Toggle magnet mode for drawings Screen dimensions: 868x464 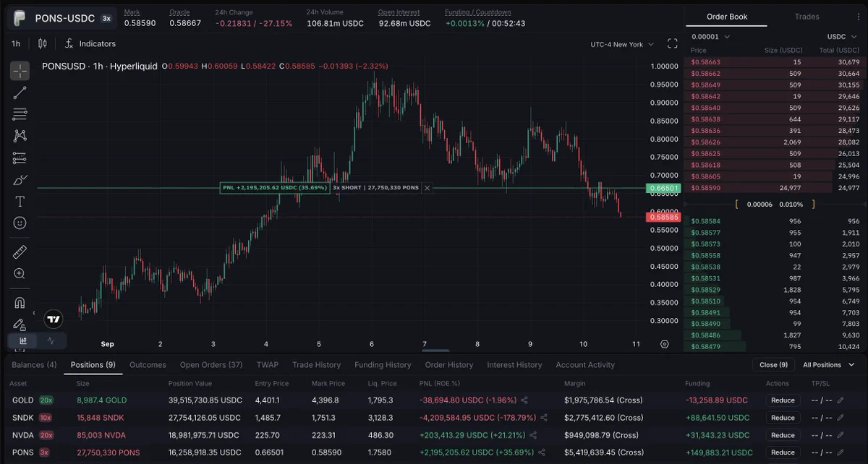[20, 303]
